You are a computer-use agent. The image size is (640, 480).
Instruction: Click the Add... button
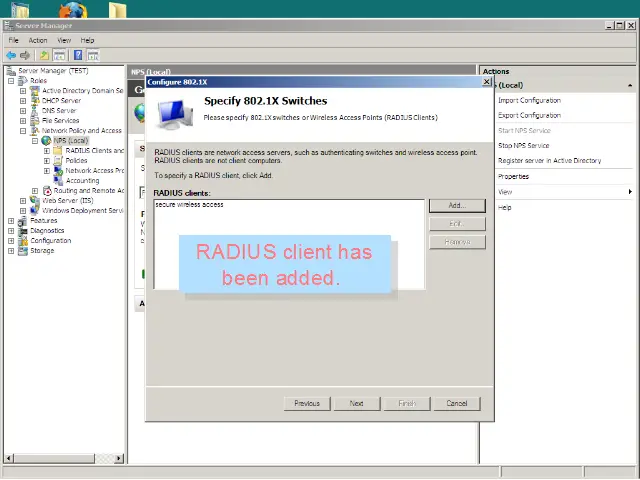point(457,206)
